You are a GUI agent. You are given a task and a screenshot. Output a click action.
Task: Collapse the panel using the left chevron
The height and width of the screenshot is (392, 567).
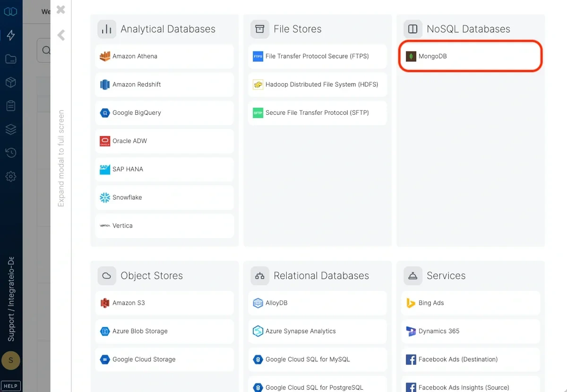click(60, 35)
